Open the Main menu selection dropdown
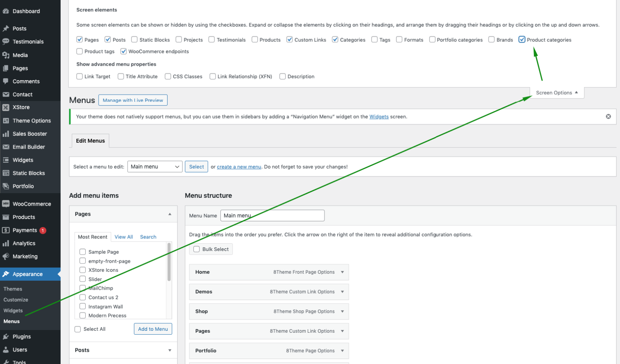 pyautogui.click(x=155, y=167)
